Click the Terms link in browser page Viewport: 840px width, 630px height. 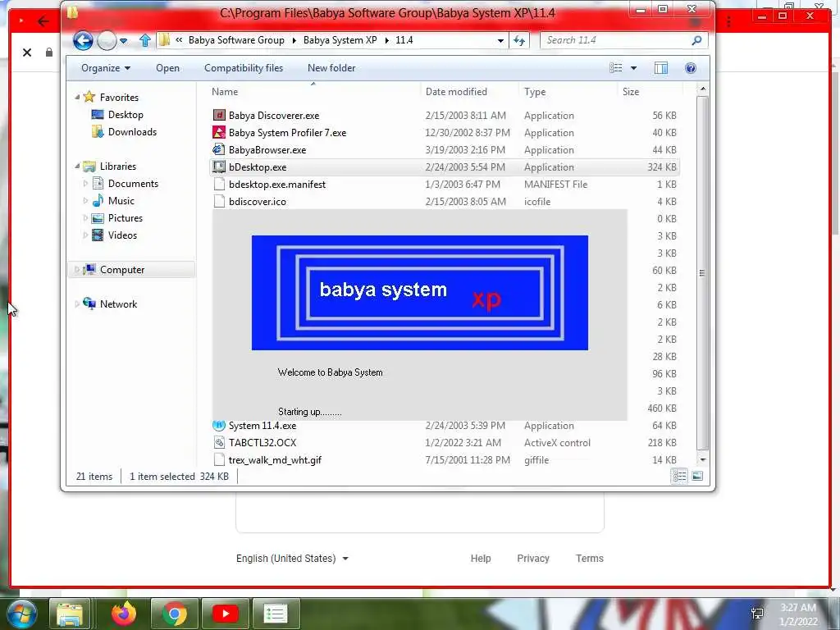589,558
